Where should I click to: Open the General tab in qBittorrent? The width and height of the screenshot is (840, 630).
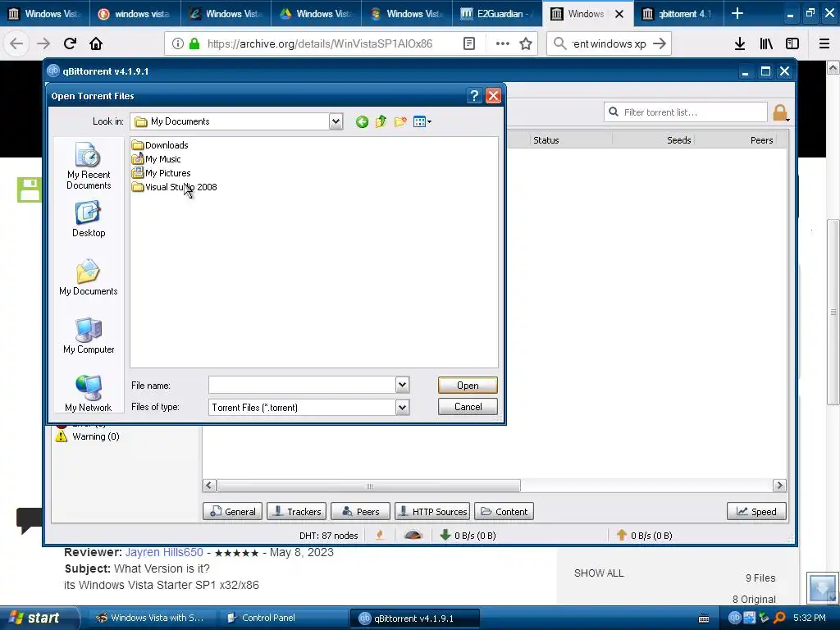coord(232,512)
